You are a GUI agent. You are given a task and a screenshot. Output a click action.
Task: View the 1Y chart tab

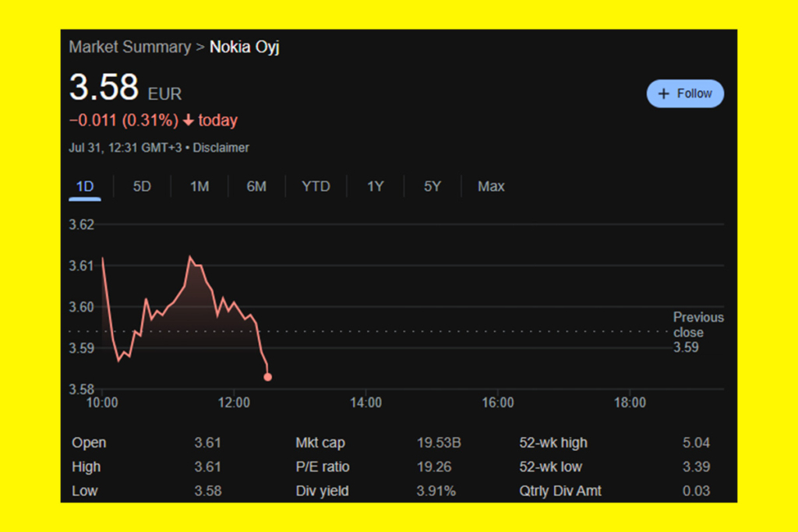[x=376, y=186]
